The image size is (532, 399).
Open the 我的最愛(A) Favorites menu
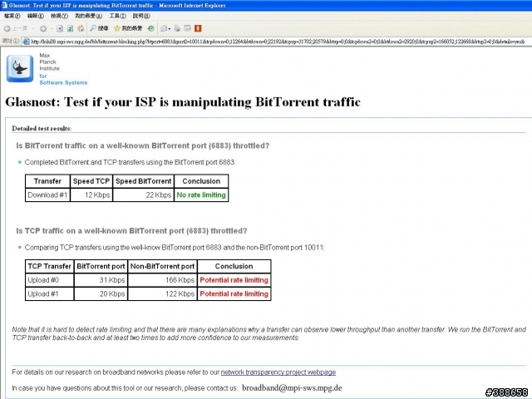click(89, 16)
